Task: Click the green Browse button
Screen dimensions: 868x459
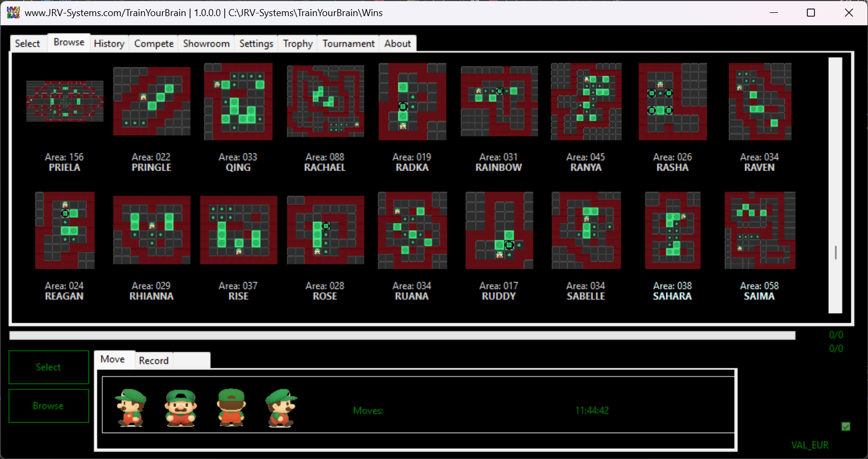Action: click(49, 406)
